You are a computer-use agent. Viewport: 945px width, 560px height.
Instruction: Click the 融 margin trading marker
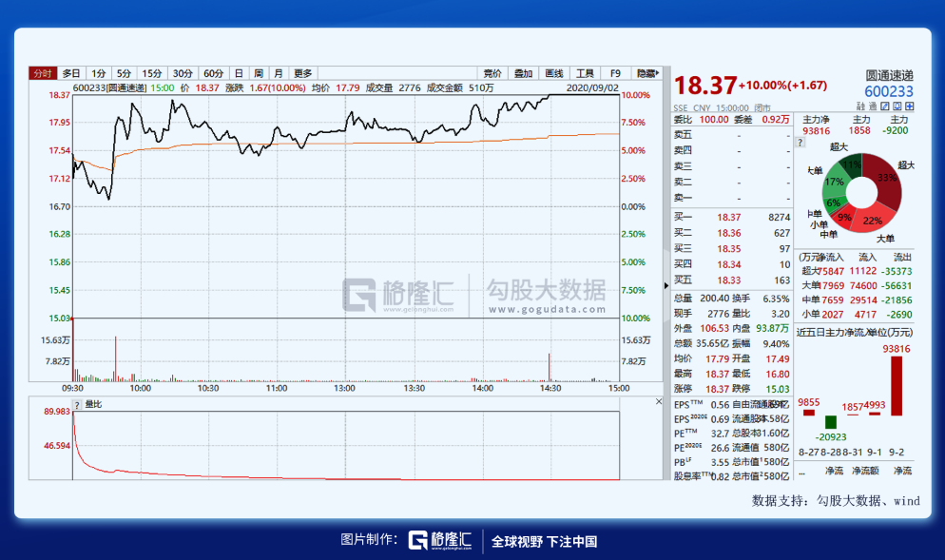[x=860, y=106]
